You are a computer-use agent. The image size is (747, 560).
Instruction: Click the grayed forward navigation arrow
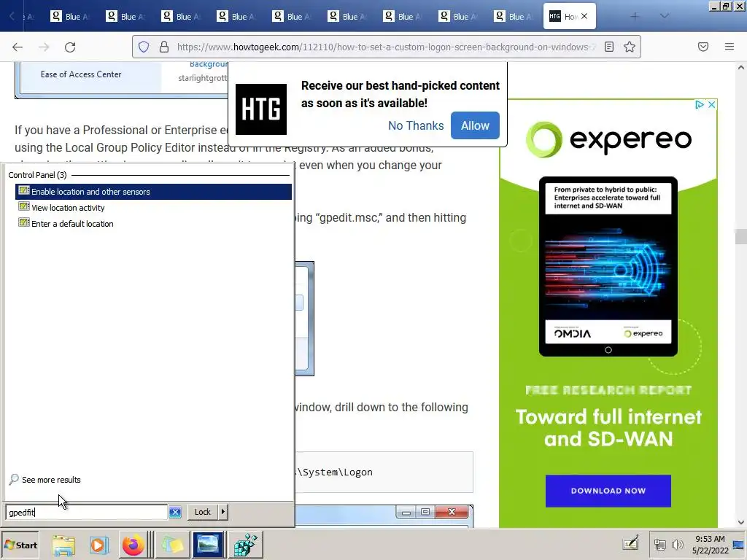pos(44,47)
